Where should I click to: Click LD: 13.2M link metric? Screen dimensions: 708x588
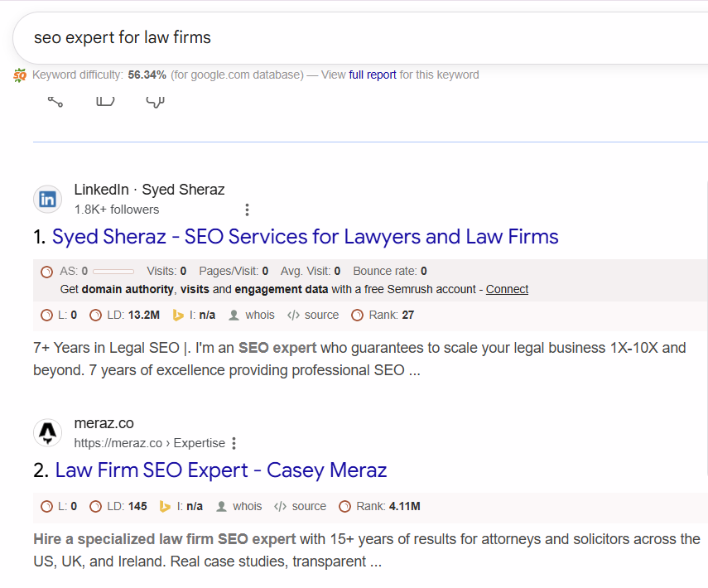(133, 315)
